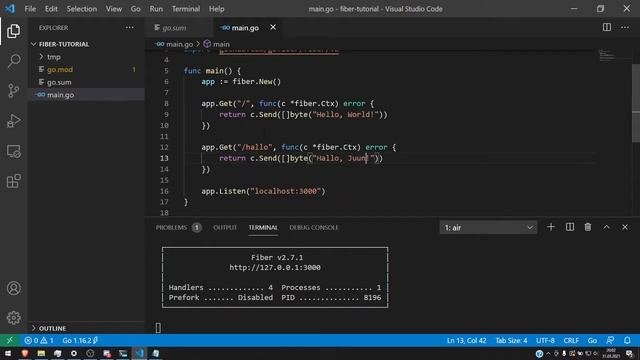Open the Windows Start button
This screenshot has height=360, width=640.
pyautogui.click(x=8, y=353)
